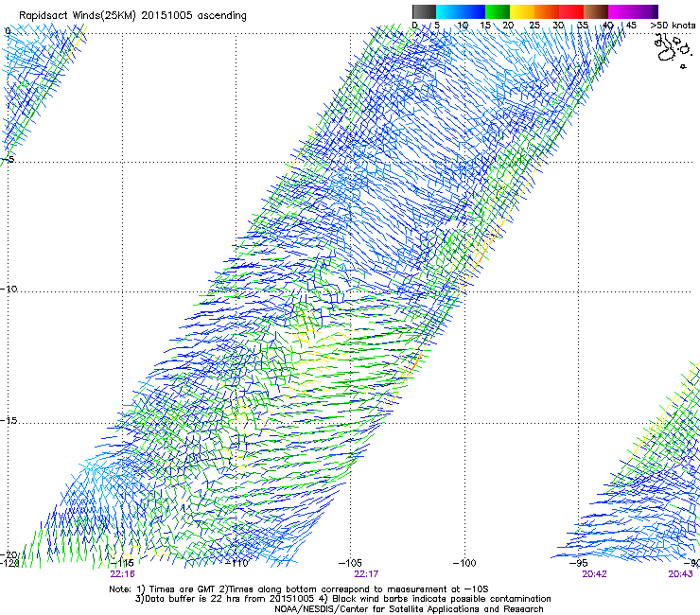
Task: Click the '30' label under the legend
Action: click(x=558, y=26)
